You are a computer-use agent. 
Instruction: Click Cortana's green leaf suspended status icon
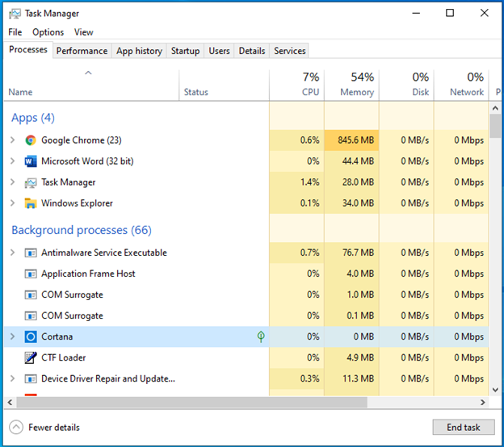tap(261, 336)
